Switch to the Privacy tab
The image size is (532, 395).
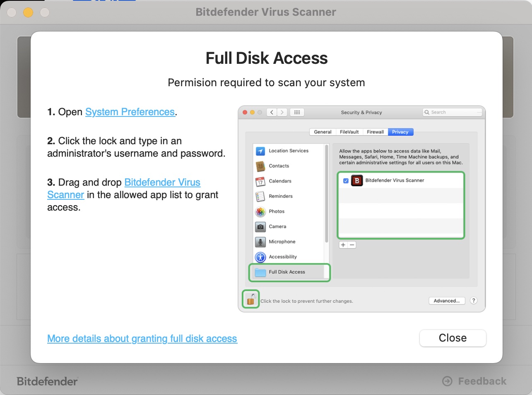coord(400,132)
